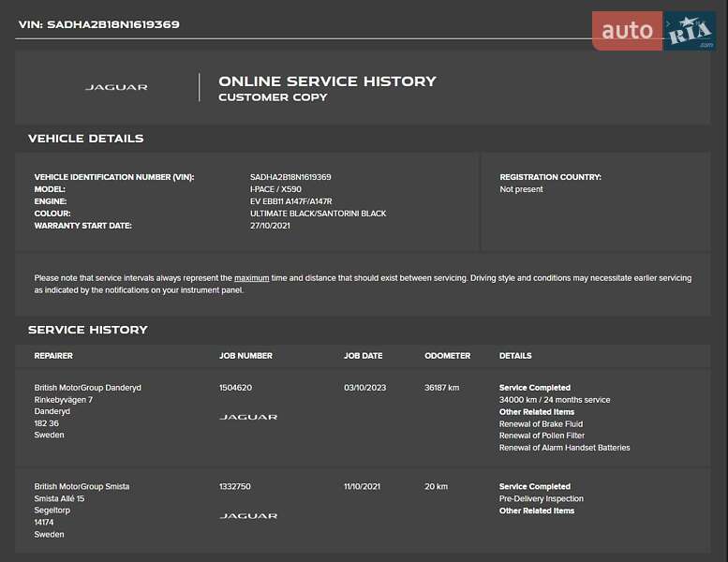Click job number 1332750
Viewport: 728px width, 562px height.
[235, 486]
